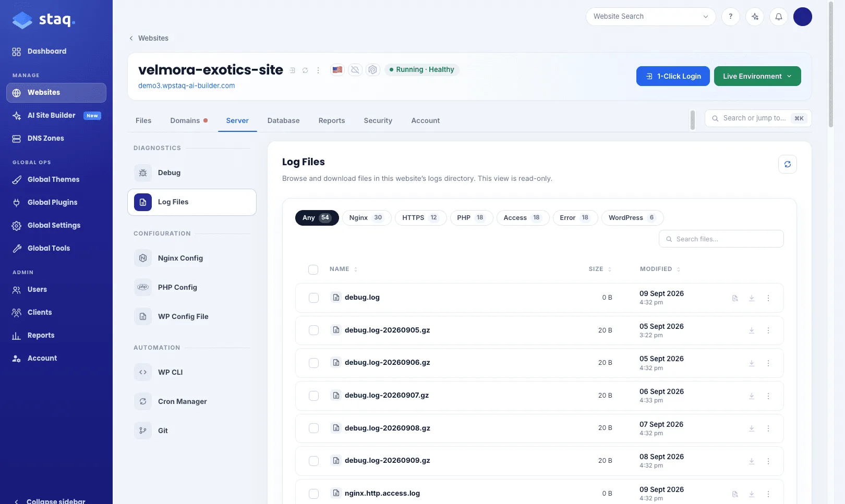Viewport: 845px width, 504px height.
Task: Check debug.log-20260905.gz checkbox
Action: coord(313,330)
